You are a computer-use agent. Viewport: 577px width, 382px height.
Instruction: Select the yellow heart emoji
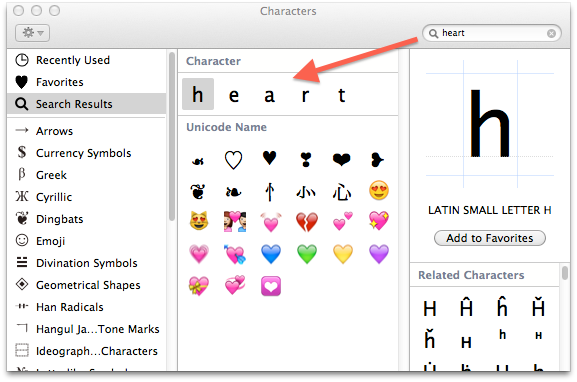point(343,254)
